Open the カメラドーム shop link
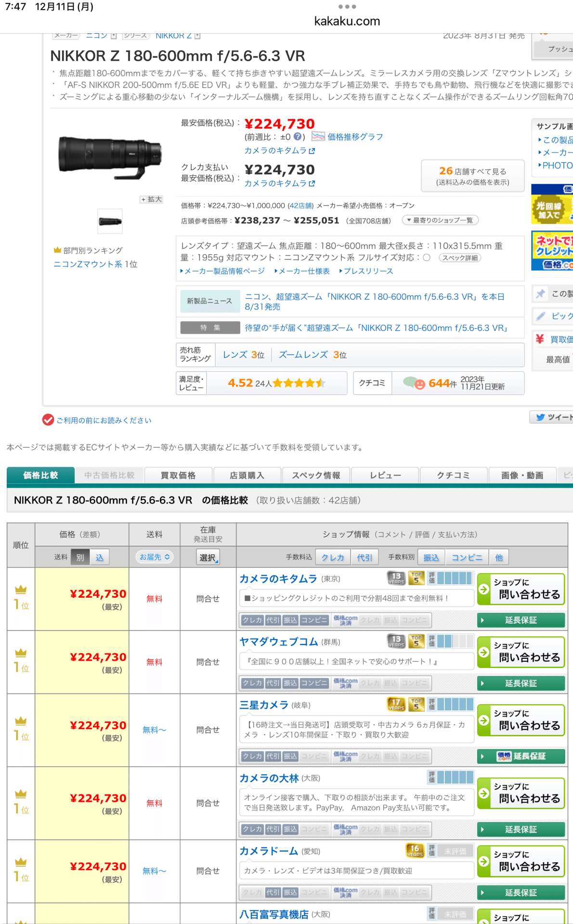Screen dimensions: 573x924 click(x=269, y=851)
